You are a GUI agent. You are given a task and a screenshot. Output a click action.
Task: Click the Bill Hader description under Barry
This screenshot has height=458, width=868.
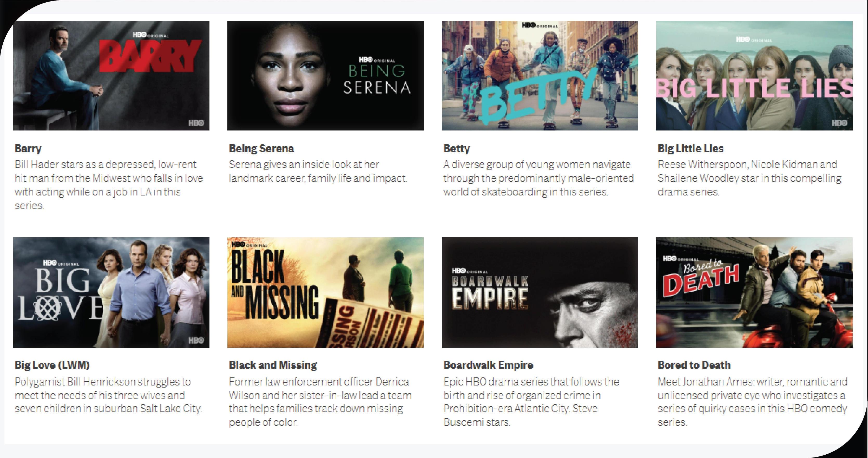(x=109, y=185)
